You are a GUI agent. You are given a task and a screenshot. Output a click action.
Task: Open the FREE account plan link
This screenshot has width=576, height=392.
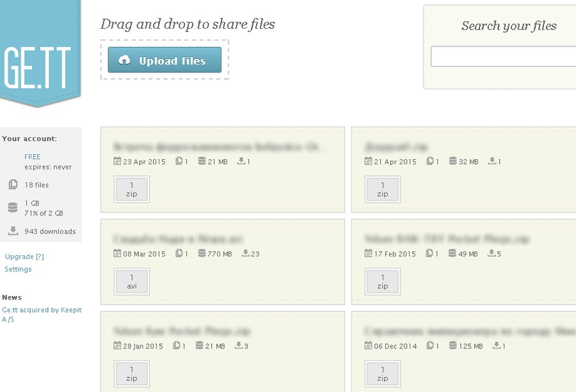click(x=33, y=157)
